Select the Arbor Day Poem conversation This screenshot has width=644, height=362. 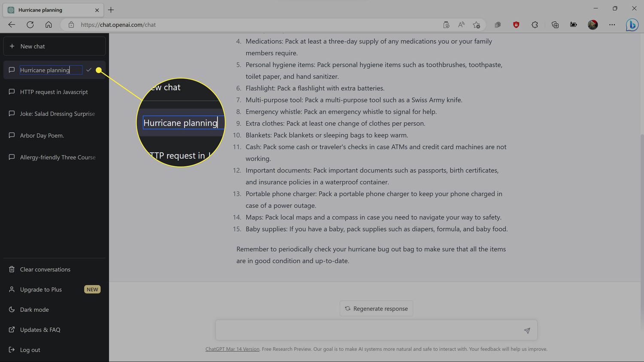tap(42, 136)
